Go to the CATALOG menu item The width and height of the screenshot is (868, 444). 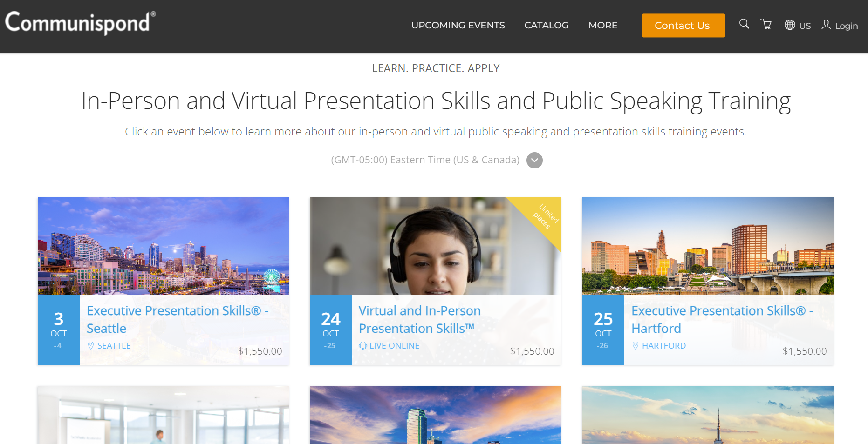click(x=547, y=26)
